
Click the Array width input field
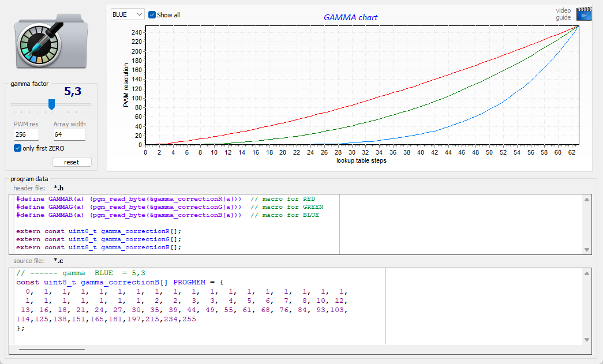click(x=69, y=134)
